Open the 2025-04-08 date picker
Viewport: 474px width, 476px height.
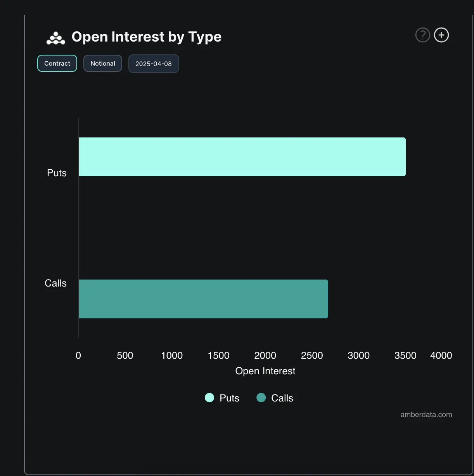tap(154, 63)
